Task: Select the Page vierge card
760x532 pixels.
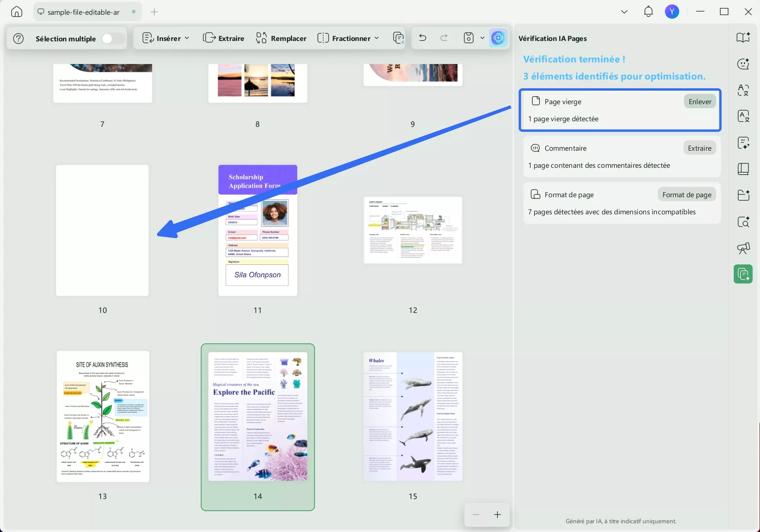Action: click(x=620, y=110)
